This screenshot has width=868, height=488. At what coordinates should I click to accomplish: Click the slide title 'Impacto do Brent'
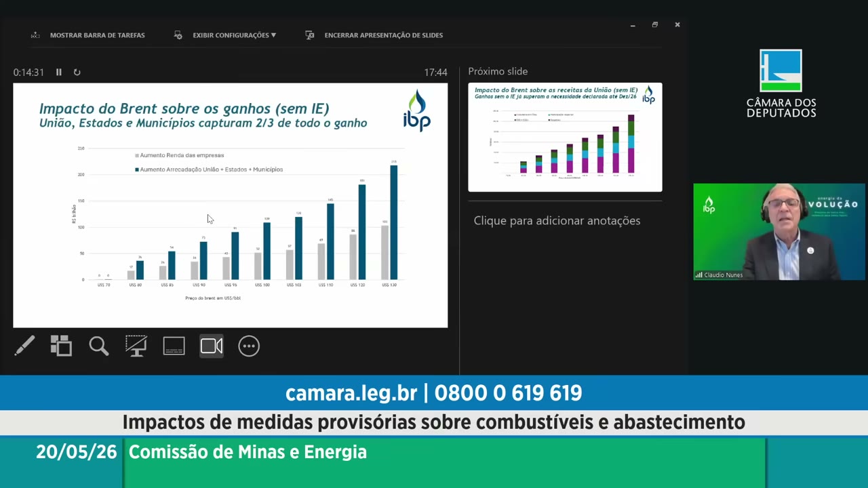(184, 108)
